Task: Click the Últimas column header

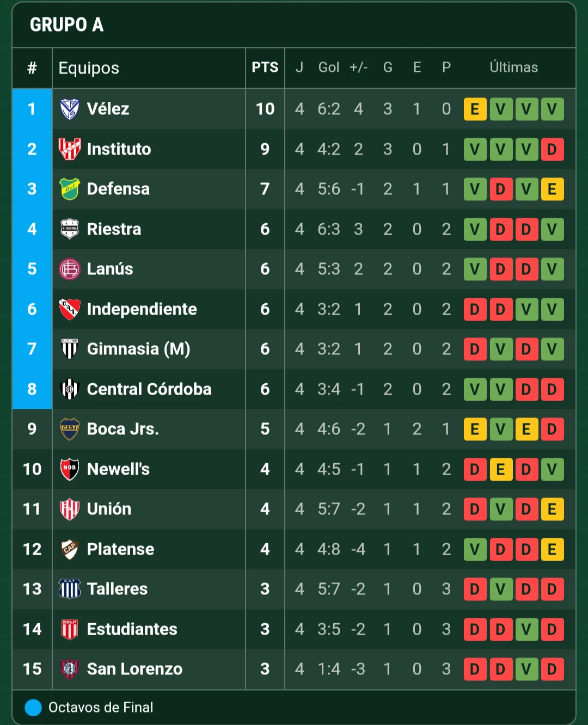Action: pyautogui.click(x=514, y=67)
